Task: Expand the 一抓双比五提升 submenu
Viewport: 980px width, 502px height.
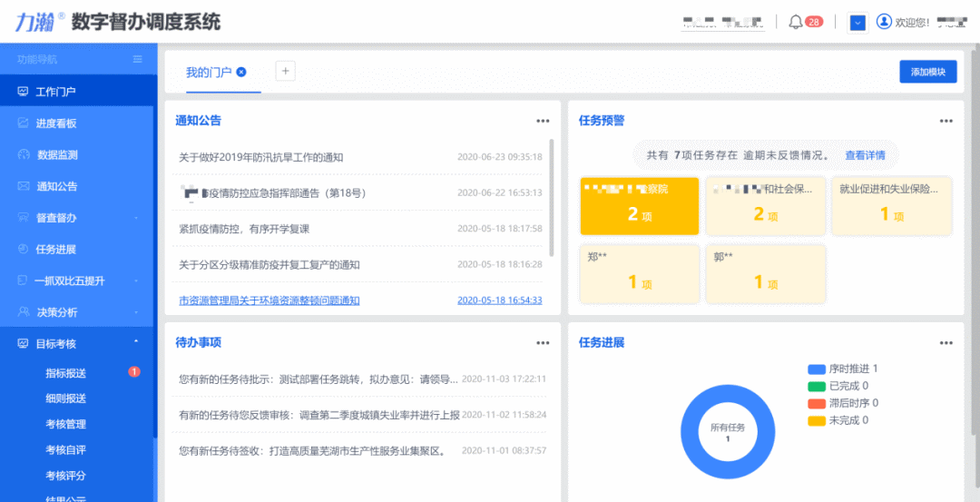Action: (x=136, y=281)
